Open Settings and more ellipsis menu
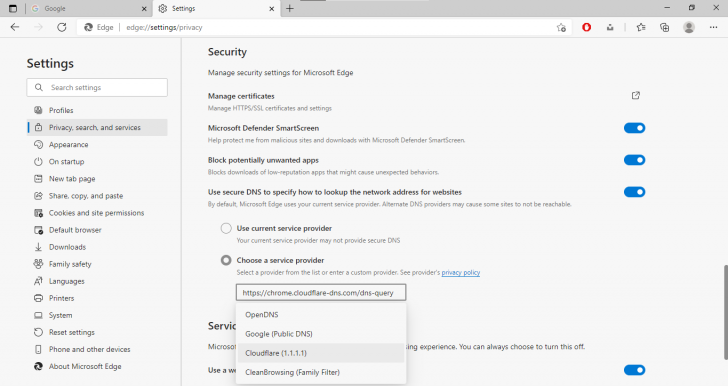Screen dimensions: 728x386 pyautogui.click(x=714, y=27)
